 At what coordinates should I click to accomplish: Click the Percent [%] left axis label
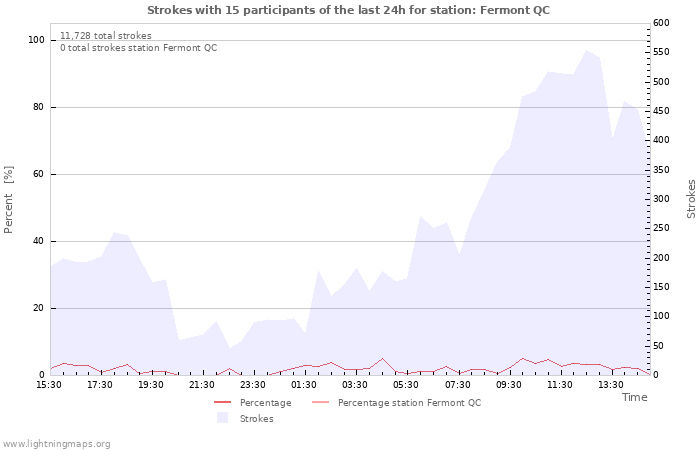pyautogui.click(x=9, y=200)
